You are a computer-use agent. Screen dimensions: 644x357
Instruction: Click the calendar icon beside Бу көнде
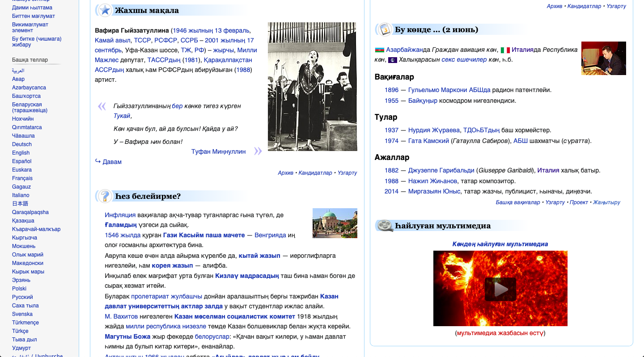(x=385, y=29)
